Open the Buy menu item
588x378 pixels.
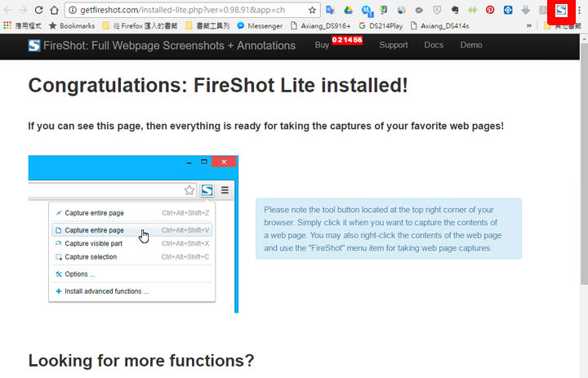[322, 45]
